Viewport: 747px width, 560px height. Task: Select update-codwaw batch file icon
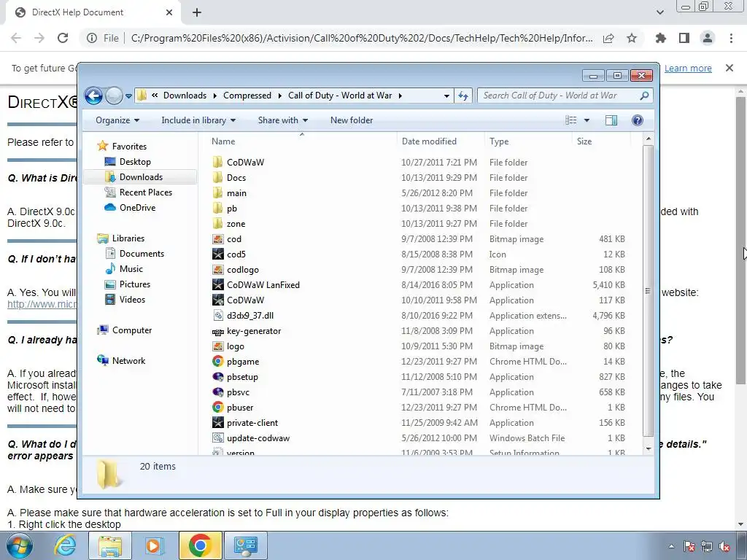click(217, 438)
